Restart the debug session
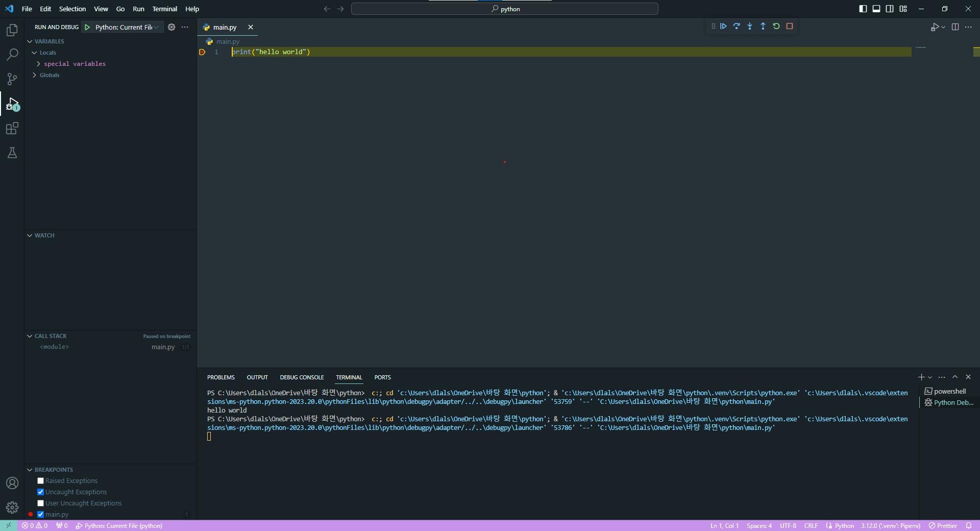The image size is (980, 531). [776, 26]
